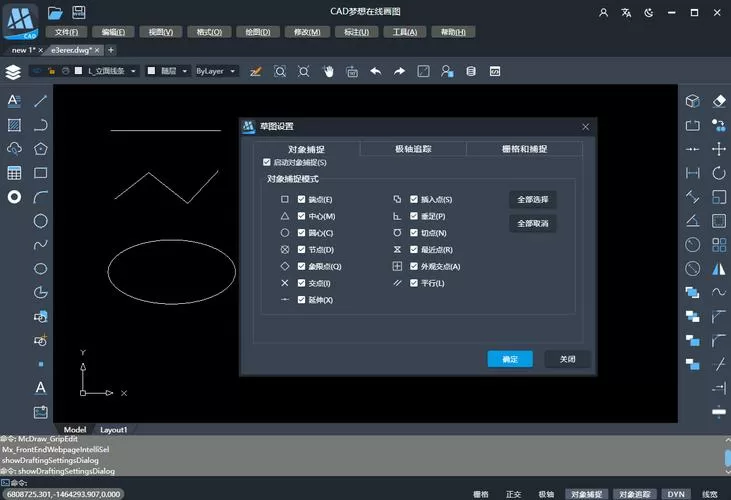Toggle the DYN status bar button
The image size is (731, 500).
point(676,494)
